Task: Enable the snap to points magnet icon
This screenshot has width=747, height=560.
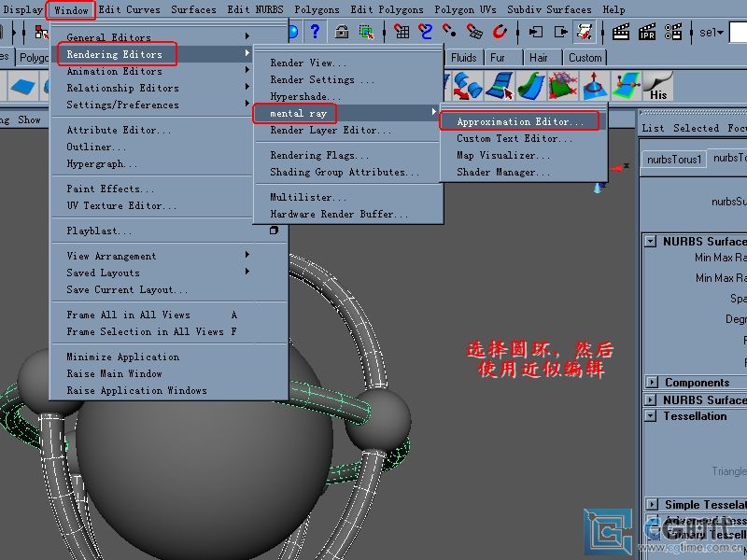Action: click(449, 32)
